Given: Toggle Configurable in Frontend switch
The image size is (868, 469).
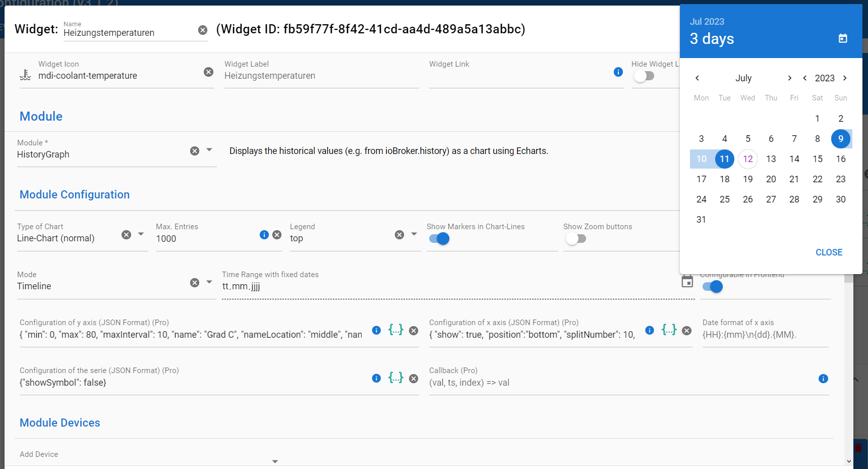Looking at the screenshot, I should (713, 287).
